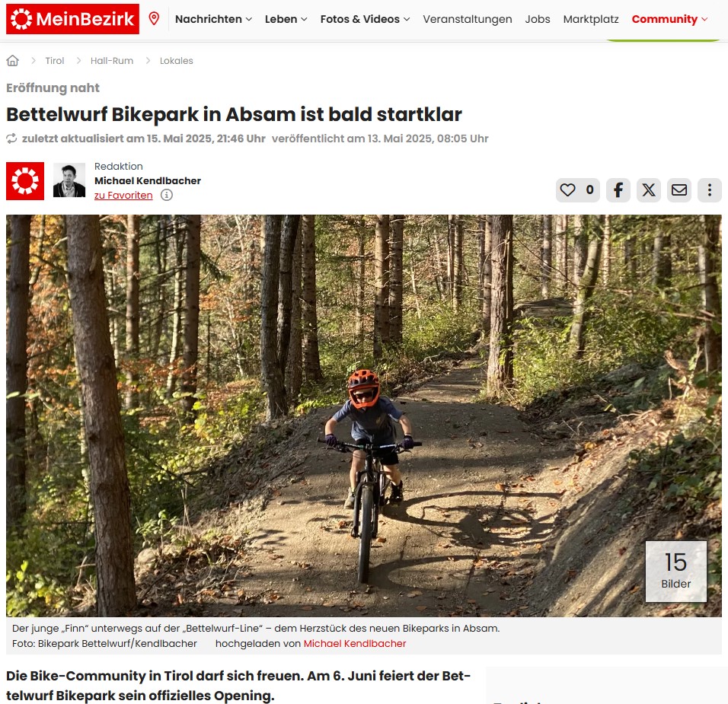Open the red MeinBezirk Redaktion avatar
Viewport: 728px width, 704px height.
(x=25, y=181)
